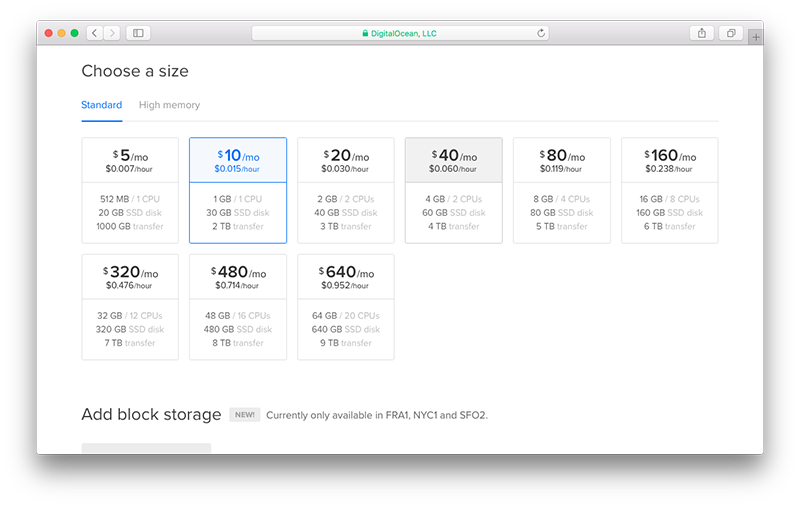800x506 pixels.
Task: Switch to the Standard tab
Action: (102, 105)
